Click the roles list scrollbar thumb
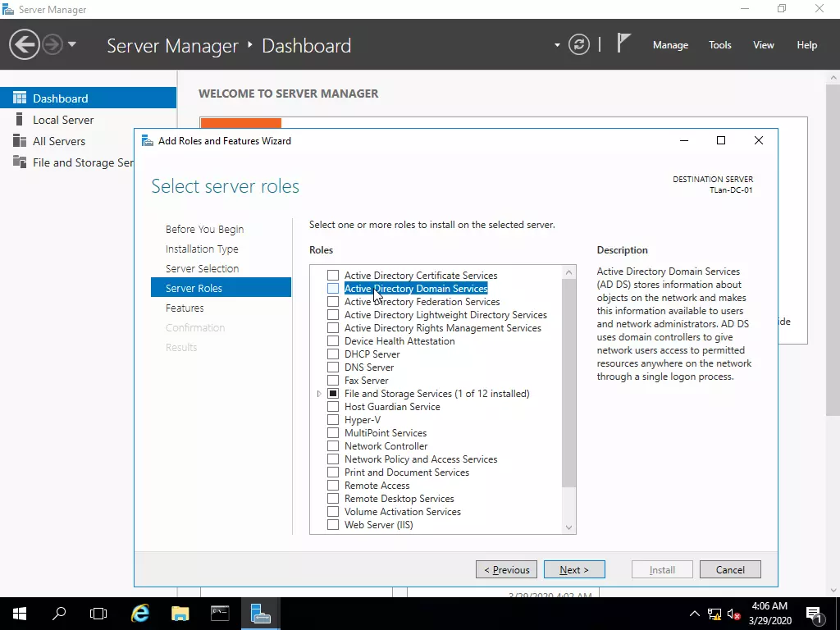 pos(569,383)
